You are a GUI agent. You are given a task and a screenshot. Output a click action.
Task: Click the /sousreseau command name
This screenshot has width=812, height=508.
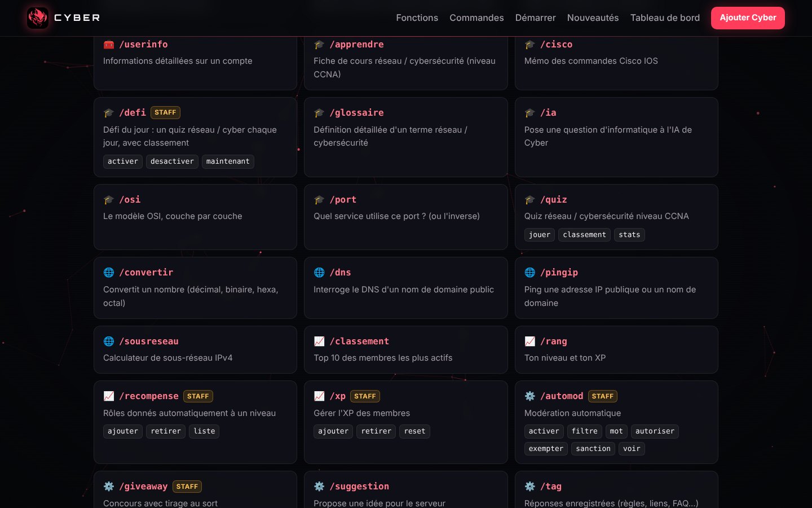(149, 341)
